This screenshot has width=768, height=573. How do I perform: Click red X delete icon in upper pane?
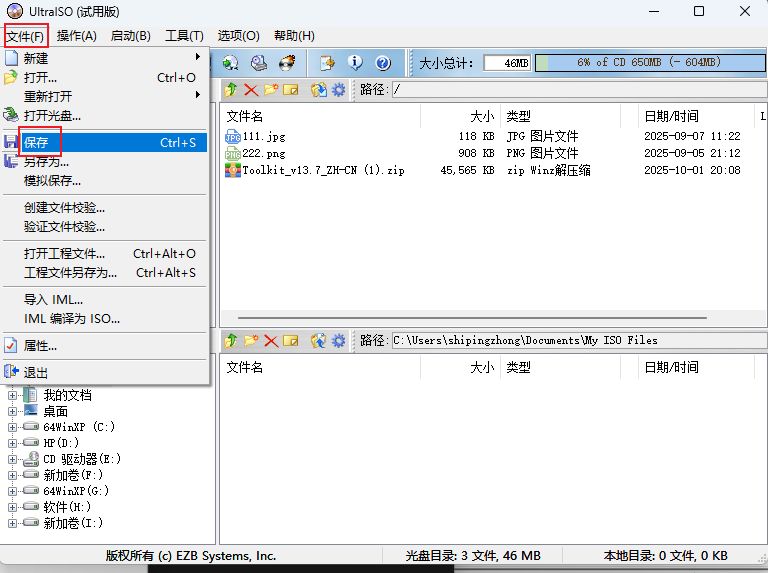(x=251, y=90)
